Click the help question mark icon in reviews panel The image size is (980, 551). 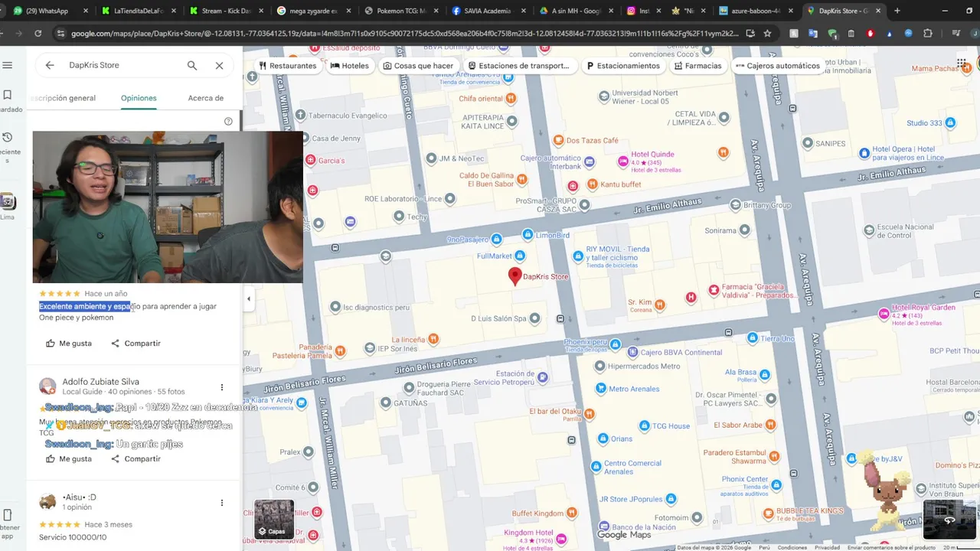(x=228, y=121)
